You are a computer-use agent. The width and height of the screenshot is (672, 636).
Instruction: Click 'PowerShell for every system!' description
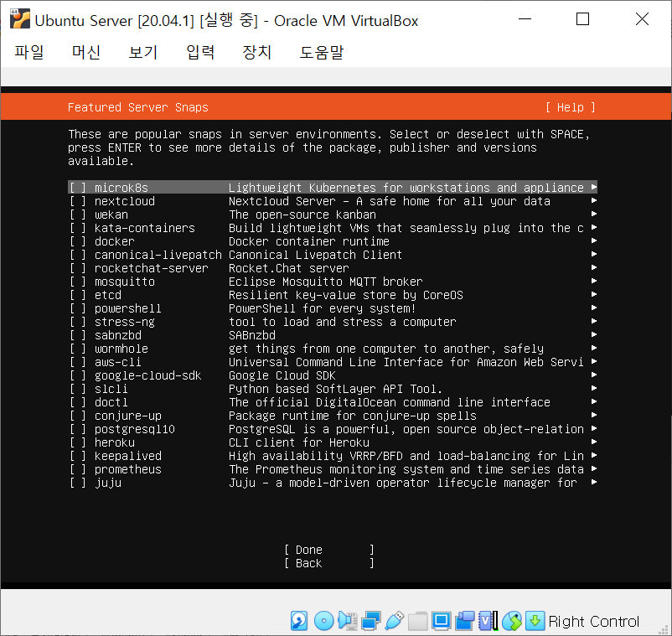click(x=322, y=308)
